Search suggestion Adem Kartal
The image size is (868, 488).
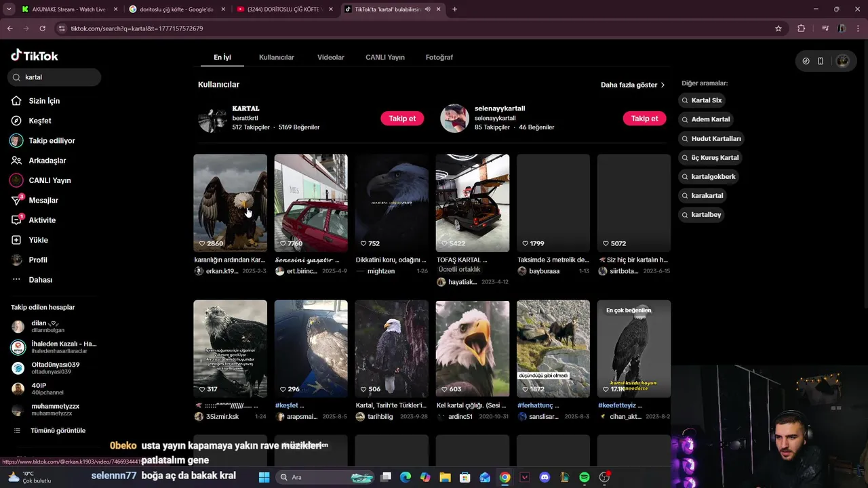coord(706,119)
